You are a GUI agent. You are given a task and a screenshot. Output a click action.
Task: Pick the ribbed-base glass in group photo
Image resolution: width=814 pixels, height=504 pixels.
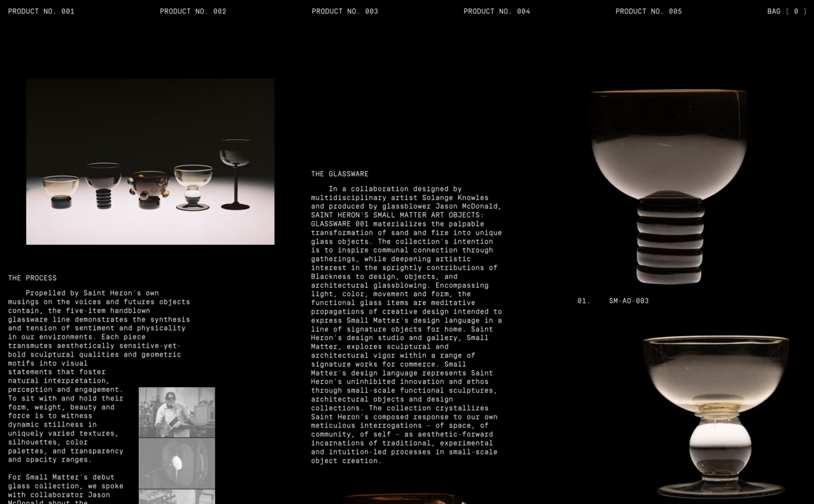[x=103, y=185]
